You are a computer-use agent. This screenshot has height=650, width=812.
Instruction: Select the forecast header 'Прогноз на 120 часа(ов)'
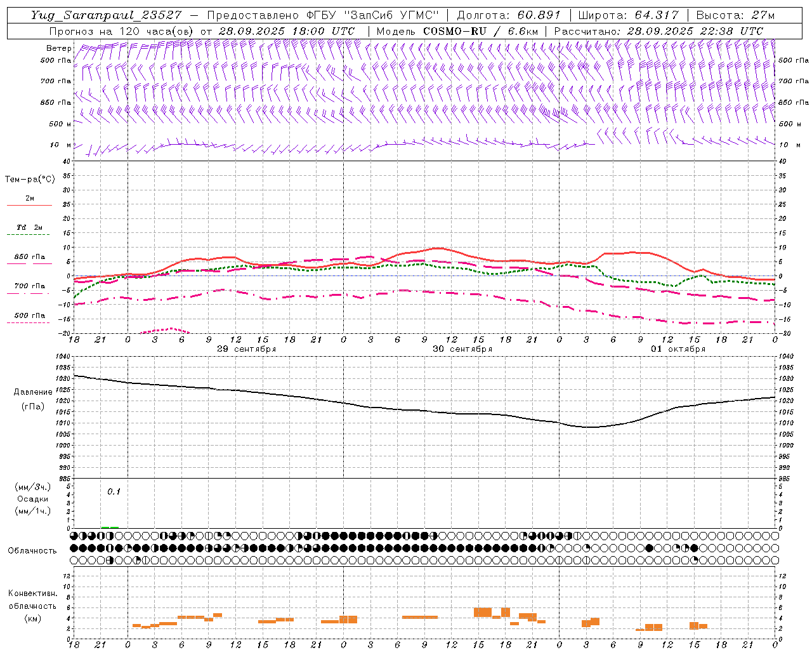pyautogui.click(x=122, y=31)
